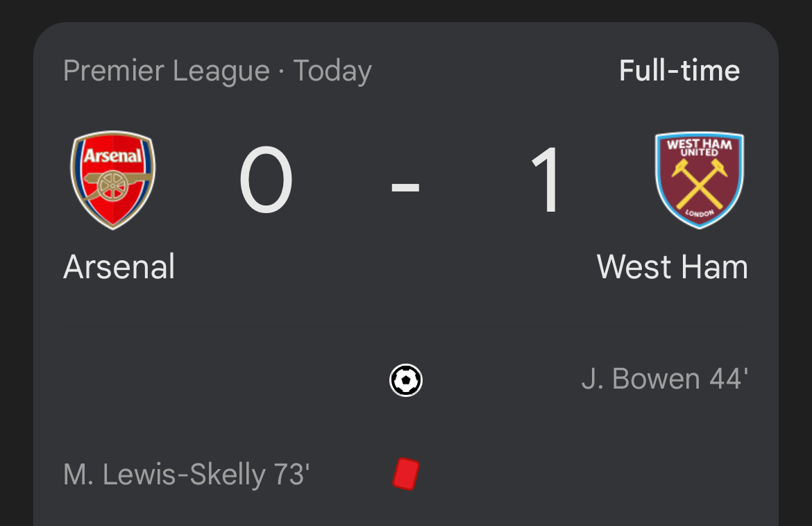Click the red card icon
The image size is (812, 526).
click(x=406, y=475)
